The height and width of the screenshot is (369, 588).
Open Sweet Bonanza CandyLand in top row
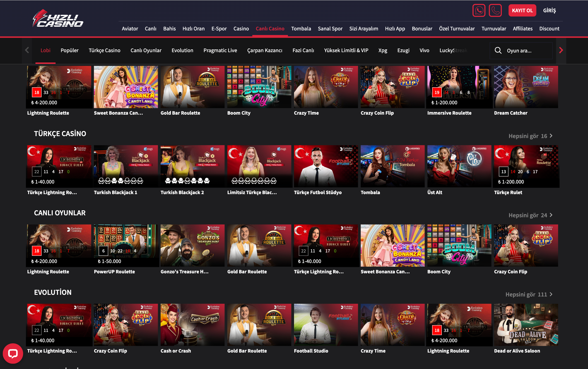point(126,87)
